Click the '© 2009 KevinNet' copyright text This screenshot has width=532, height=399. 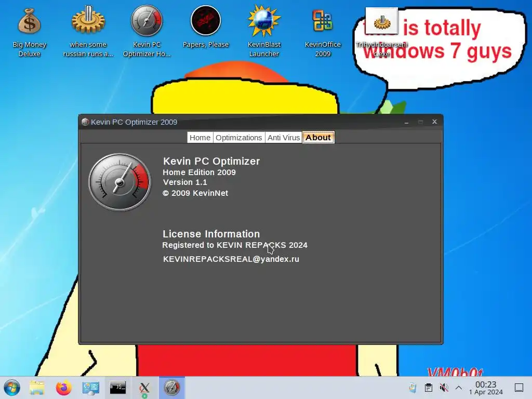tap(195, 193)
